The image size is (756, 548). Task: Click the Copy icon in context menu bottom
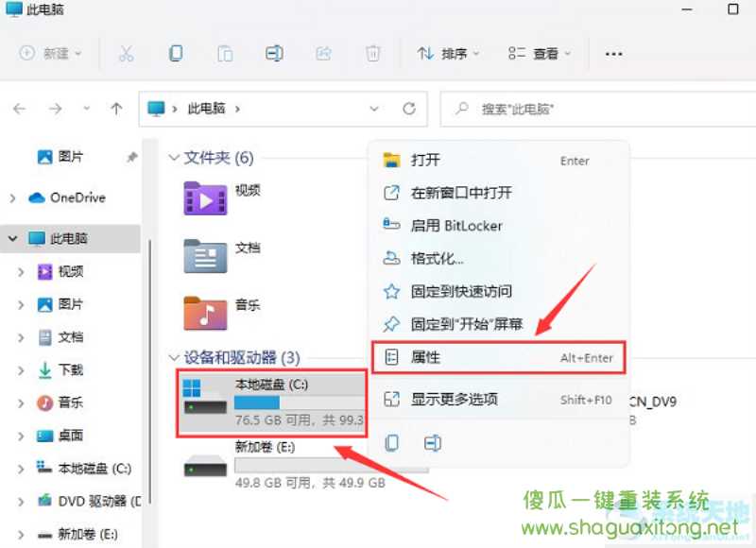(391, 443)
